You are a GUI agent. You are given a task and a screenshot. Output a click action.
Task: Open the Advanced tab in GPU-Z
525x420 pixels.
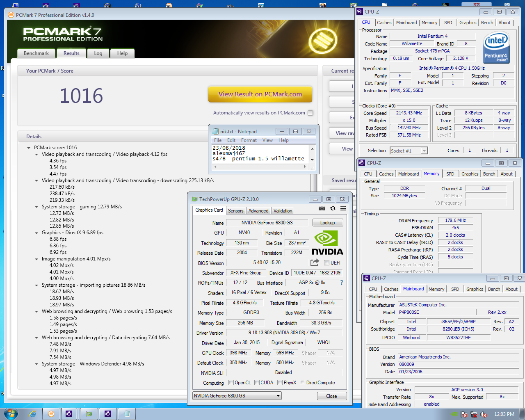(x=258, y=211)
